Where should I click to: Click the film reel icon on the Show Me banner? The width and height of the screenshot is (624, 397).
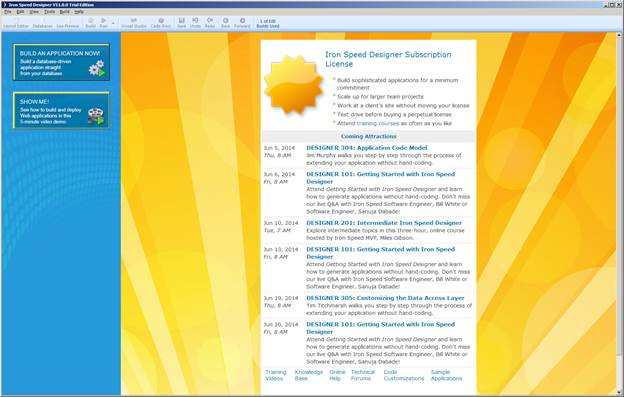(x=96, y=116)
